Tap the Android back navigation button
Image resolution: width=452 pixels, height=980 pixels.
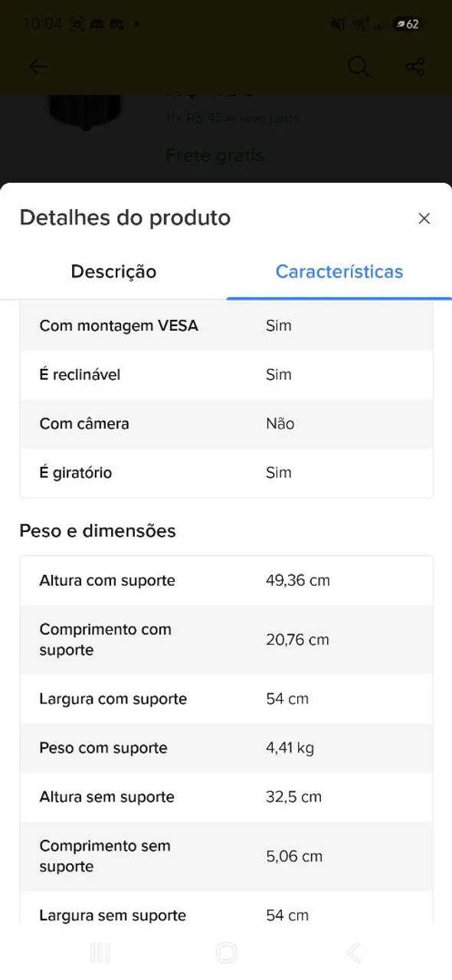tap(353, 952)
